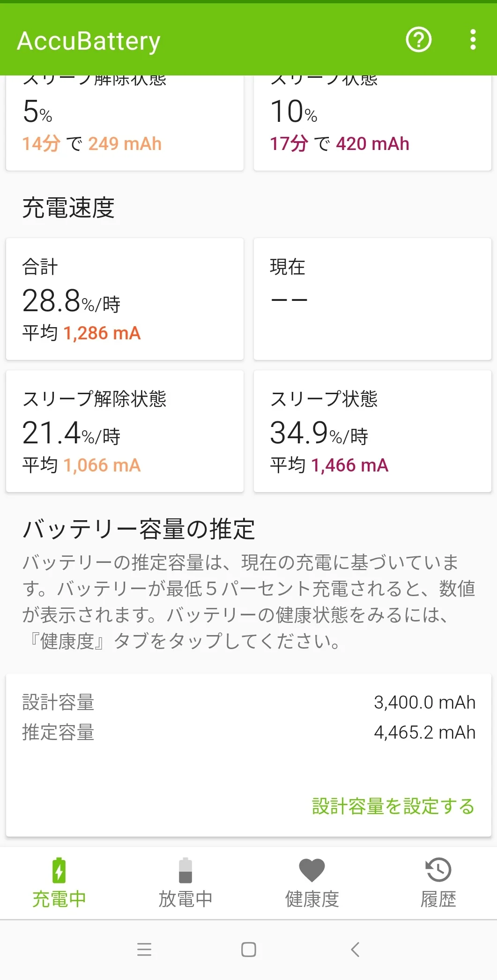This screenshot has width=497, height=980.
Task: Tap the 合計 charging speed card
Action: point(125,299)
